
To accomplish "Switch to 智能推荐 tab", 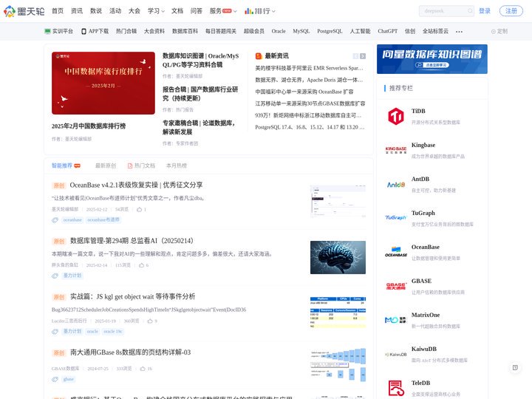I will click(66, 166).
